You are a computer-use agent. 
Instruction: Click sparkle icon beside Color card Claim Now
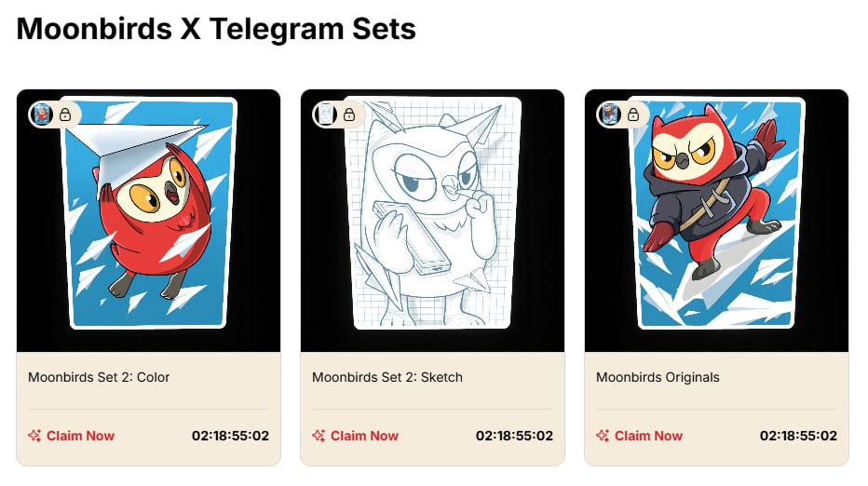point(34,436)
